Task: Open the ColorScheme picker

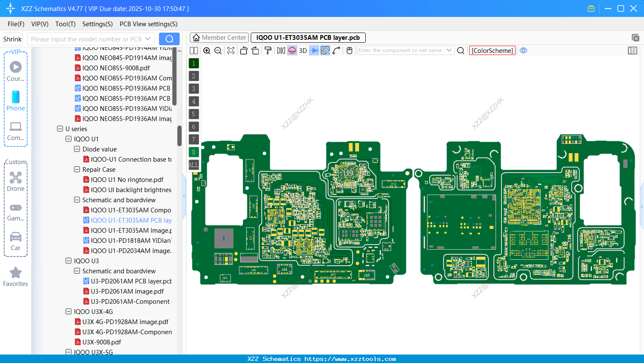Action: 492,50
